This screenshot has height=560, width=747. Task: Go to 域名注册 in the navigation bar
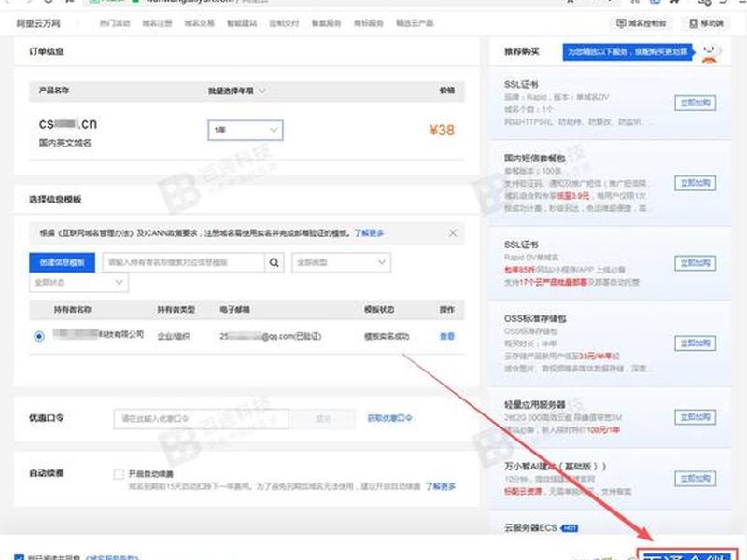point(157,22)
